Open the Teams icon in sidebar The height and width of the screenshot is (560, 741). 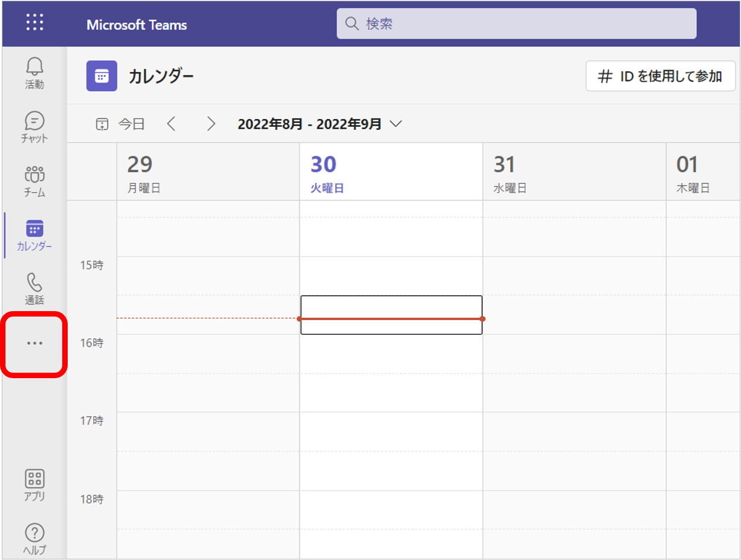pyautogui.click(x=34, y=181)
